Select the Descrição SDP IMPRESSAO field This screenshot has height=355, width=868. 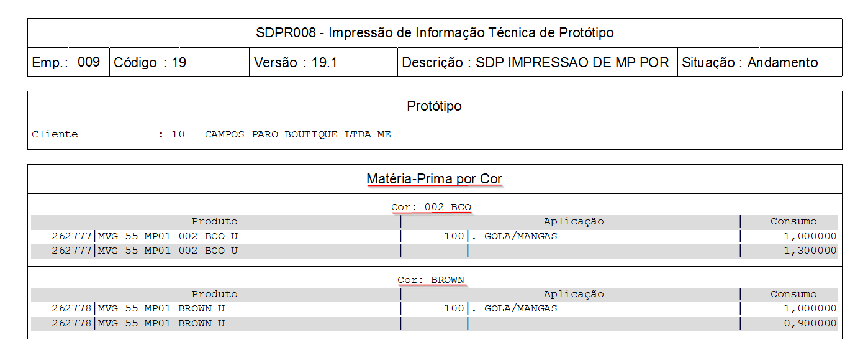[x=535, y=63]
